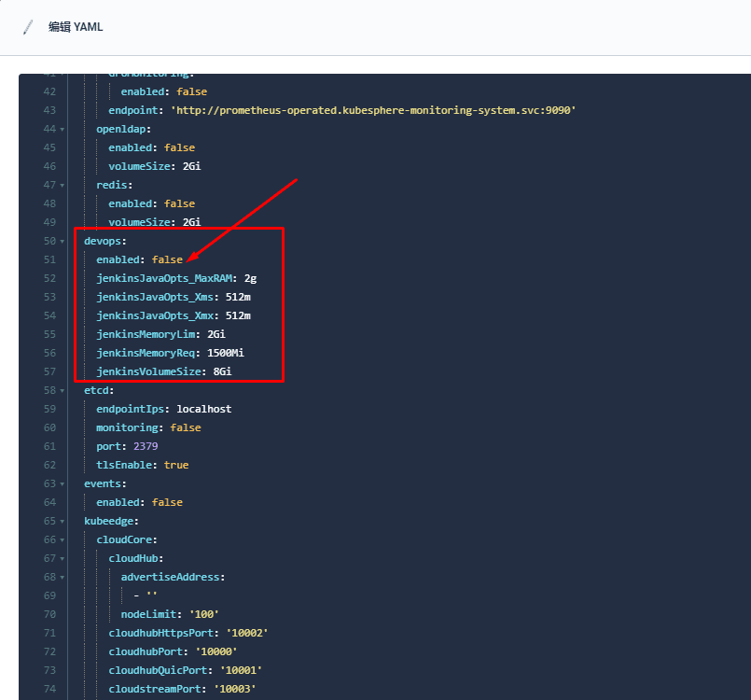Screen dimensions: 751x700
Task: Click the endpointIps localhost value
Action: pyautogui.click(x=204, y=409)
